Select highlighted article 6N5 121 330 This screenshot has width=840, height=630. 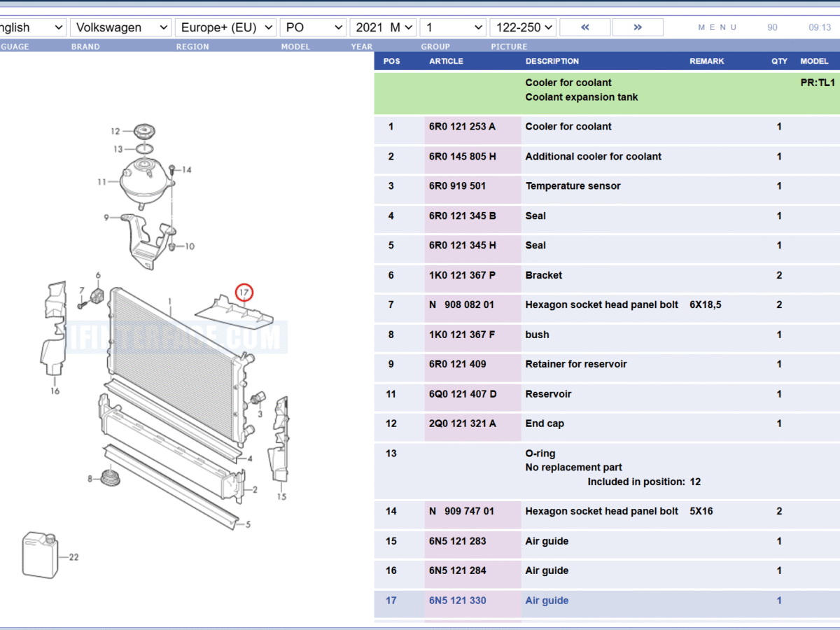click(457, 601)
